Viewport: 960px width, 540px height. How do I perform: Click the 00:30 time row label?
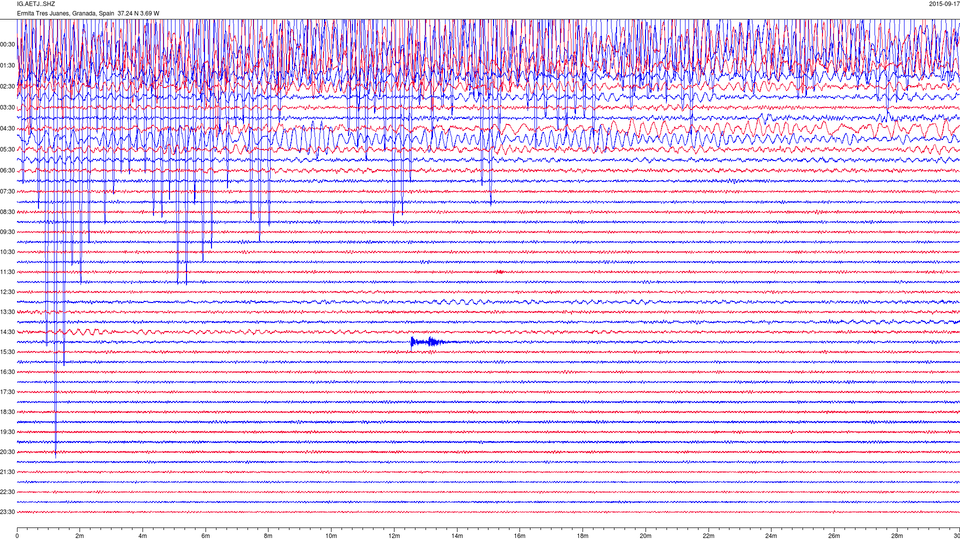click(7, 45)
